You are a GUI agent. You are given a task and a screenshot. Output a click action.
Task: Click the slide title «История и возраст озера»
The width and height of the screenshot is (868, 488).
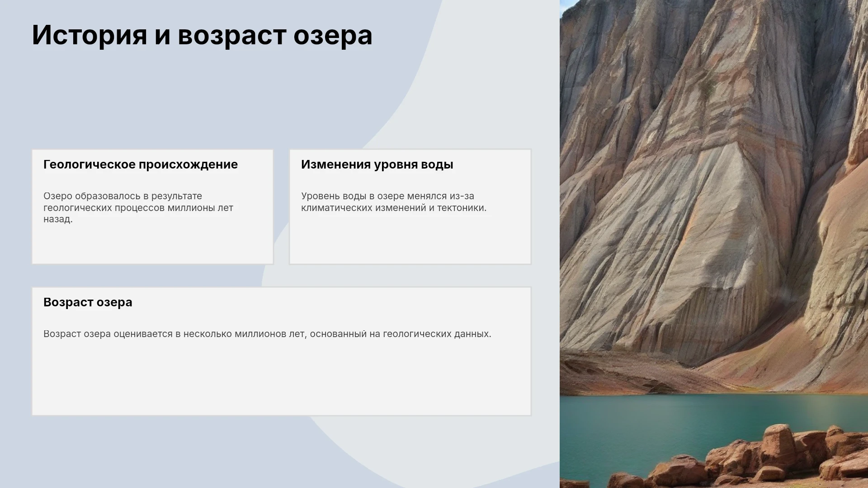pyautogui.click(x=202, y=35)
